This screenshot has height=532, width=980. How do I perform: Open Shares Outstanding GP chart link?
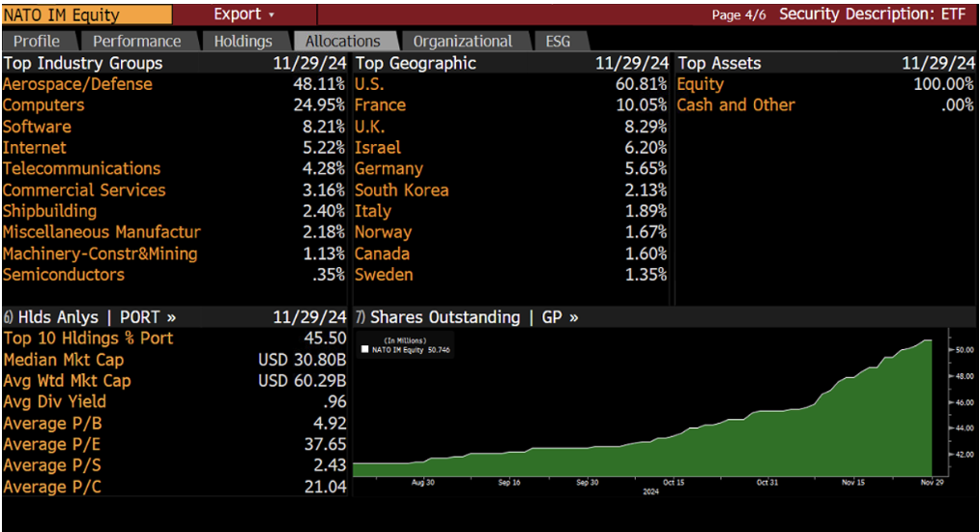[x=466, y=317]
